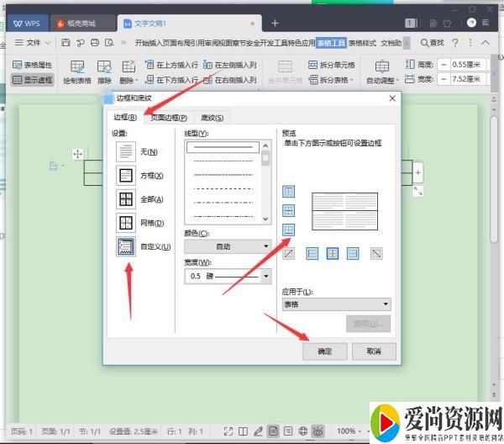Apply the 全部 (All) border setting
504x444 pixels.
coord(125,199)
